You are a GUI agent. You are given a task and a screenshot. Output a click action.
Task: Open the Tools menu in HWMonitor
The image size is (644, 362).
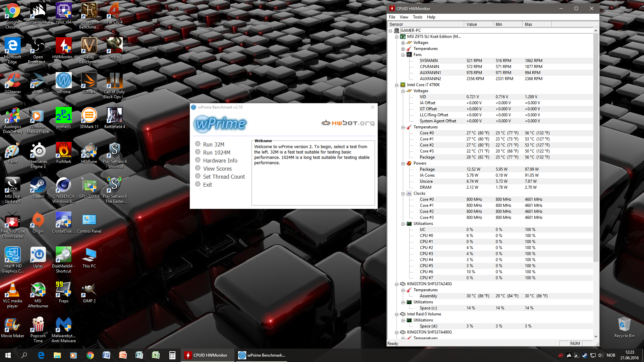pyautogui.click(x=418, y=17)
